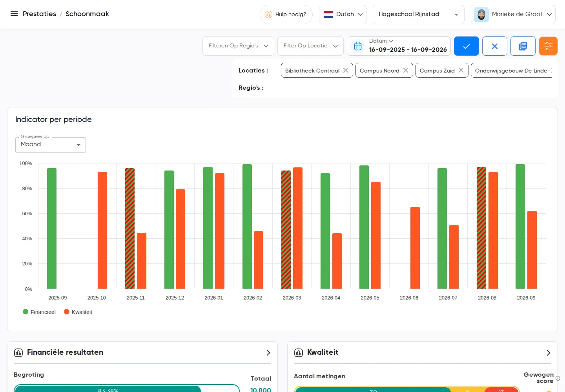Remove Campus Zuid location chip
The height and width of the screenshot is (392, 565).
click(461, 70)
